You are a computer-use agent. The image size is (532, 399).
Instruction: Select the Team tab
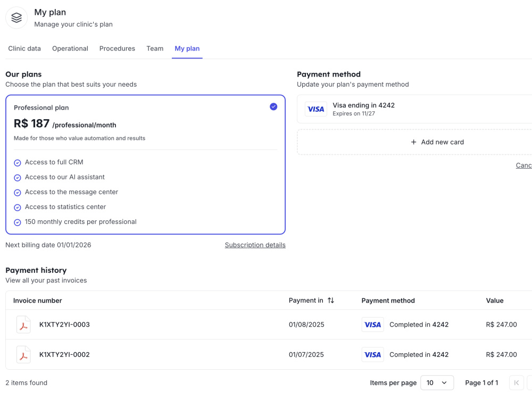point(155,48)
